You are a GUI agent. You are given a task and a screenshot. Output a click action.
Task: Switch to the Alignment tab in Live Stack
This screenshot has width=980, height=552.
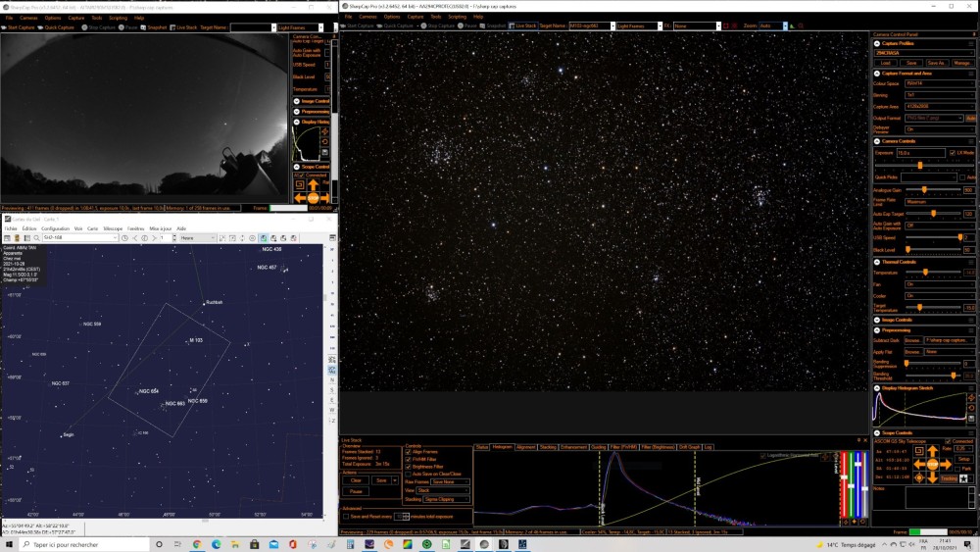[x=525, y=447]
